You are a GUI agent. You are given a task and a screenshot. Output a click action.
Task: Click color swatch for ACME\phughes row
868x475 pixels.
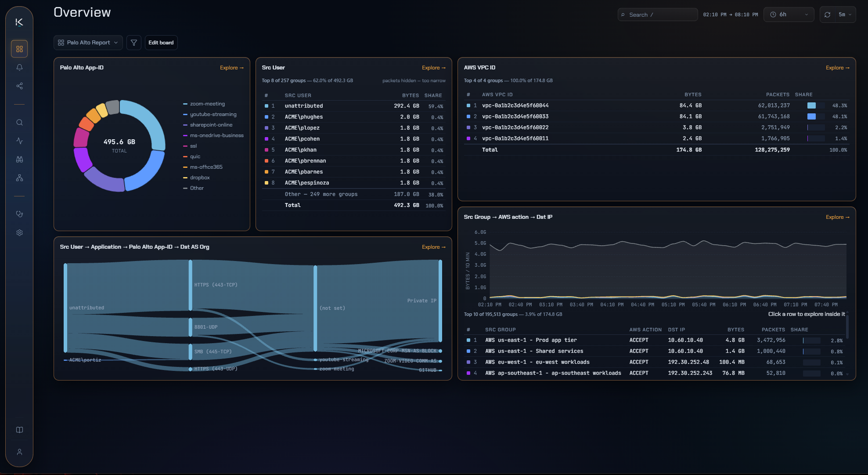pos(267,117)
